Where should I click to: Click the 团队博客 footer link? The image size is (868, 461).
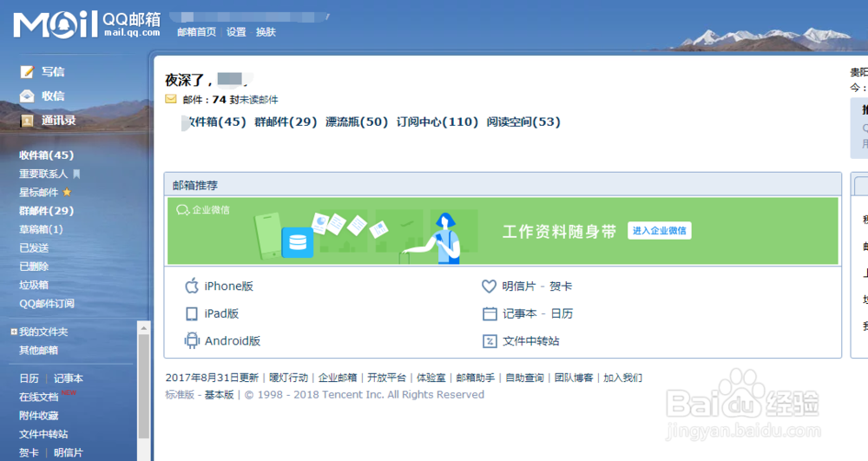[574, 378]
